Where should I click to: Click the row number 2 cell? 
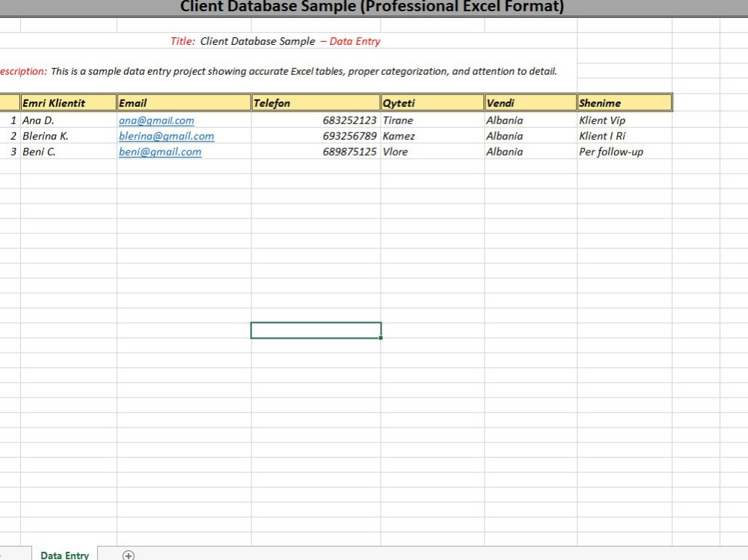pos(10,136)
